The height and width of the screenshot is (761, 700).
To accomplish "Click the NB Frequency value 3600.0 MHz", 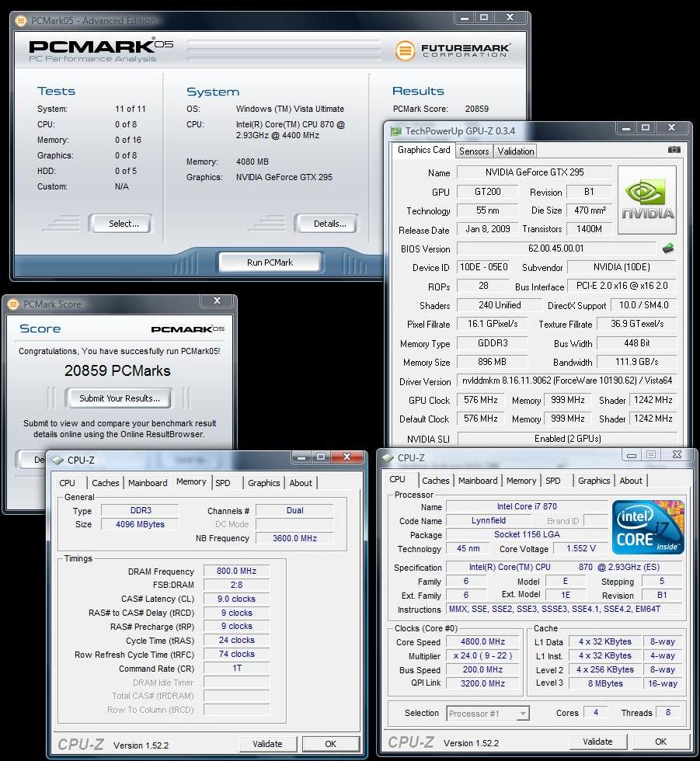I will pos(294,538).
